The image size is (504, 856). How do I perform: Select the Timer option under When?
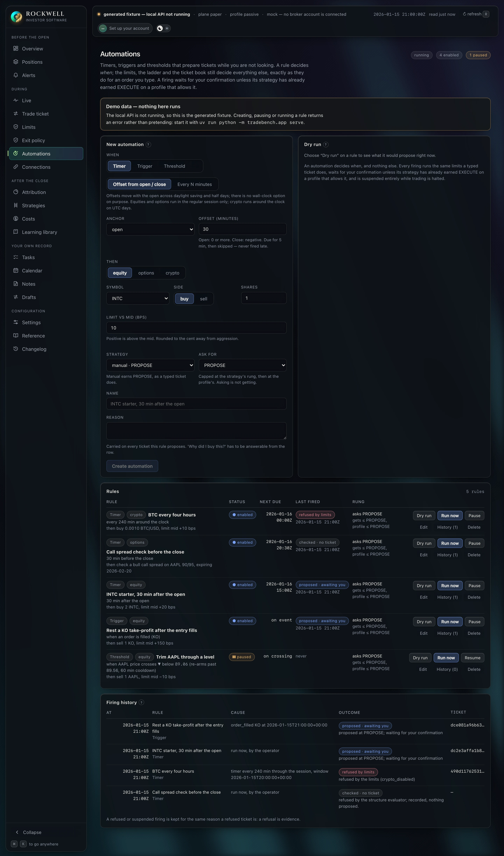(x=119, y=166)
